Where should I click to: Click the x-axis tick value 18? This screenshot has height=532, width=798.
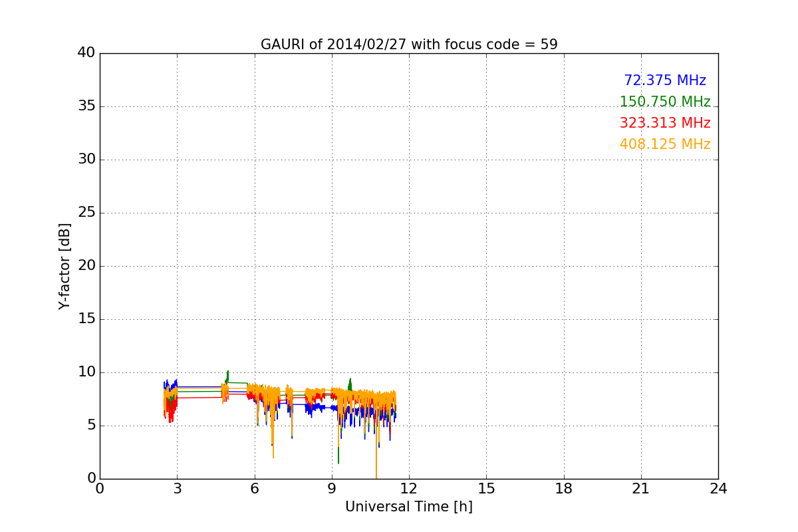pos(564,489)
